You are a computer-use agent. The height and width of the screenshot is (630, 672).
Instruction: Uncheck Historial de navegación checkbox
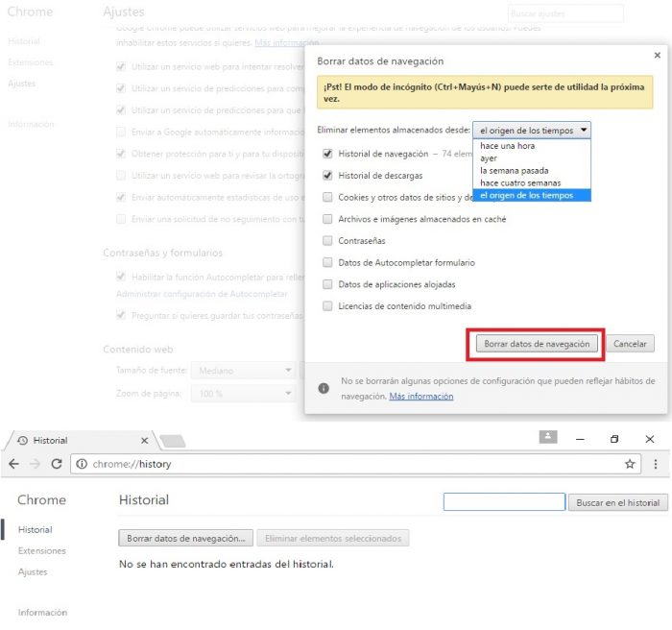click(327, 154)
